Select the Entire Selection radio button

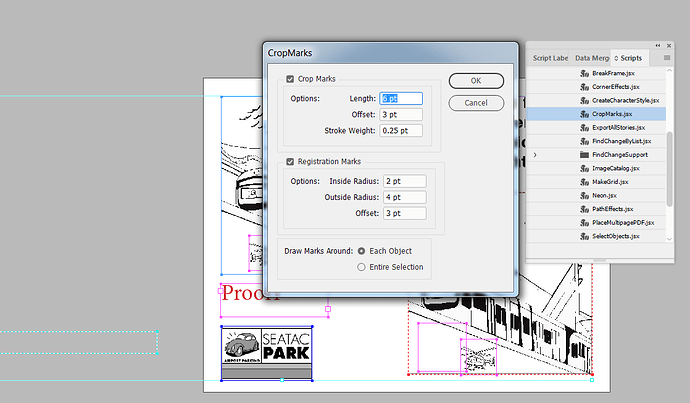coord(361,267)
